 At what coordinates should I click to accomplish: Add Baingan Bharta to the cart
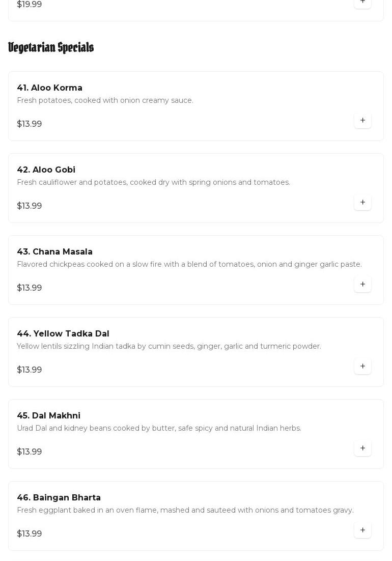point(362,530)
